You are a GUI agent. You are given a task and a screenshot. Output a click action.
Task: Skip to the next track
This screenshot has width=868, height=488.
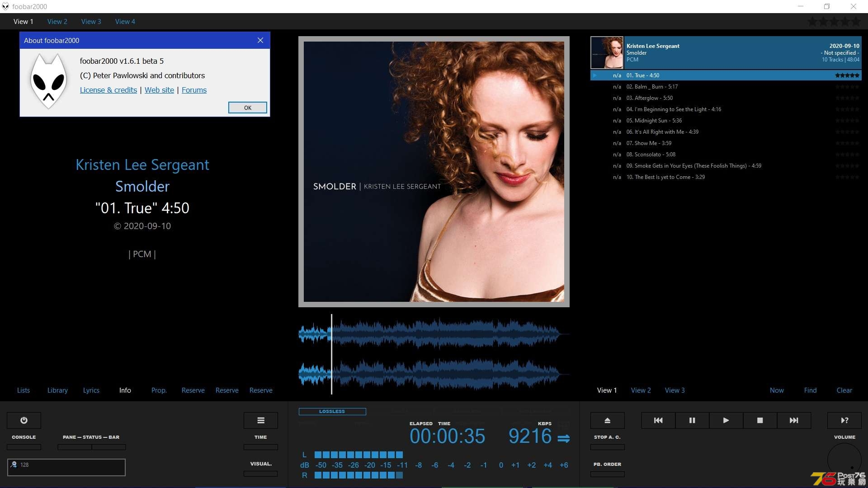click(794, 420)
